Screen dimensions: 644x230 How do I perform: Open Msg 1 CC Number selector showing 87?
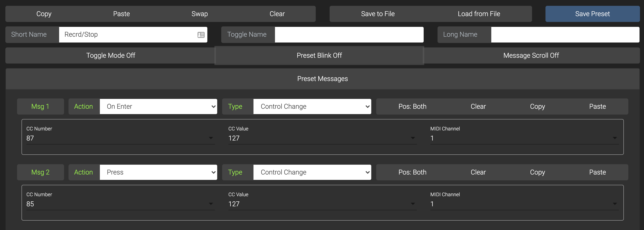click(120, 138)
